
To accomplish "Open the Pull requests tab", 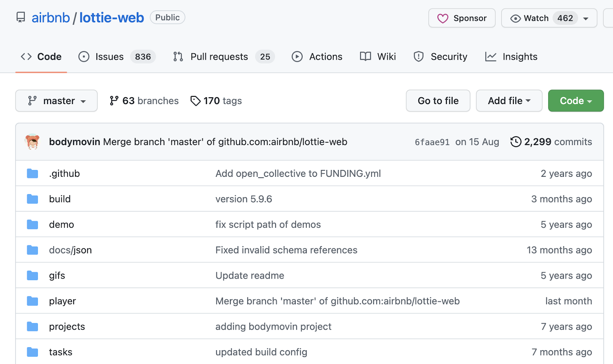I will tap(224, 57).
